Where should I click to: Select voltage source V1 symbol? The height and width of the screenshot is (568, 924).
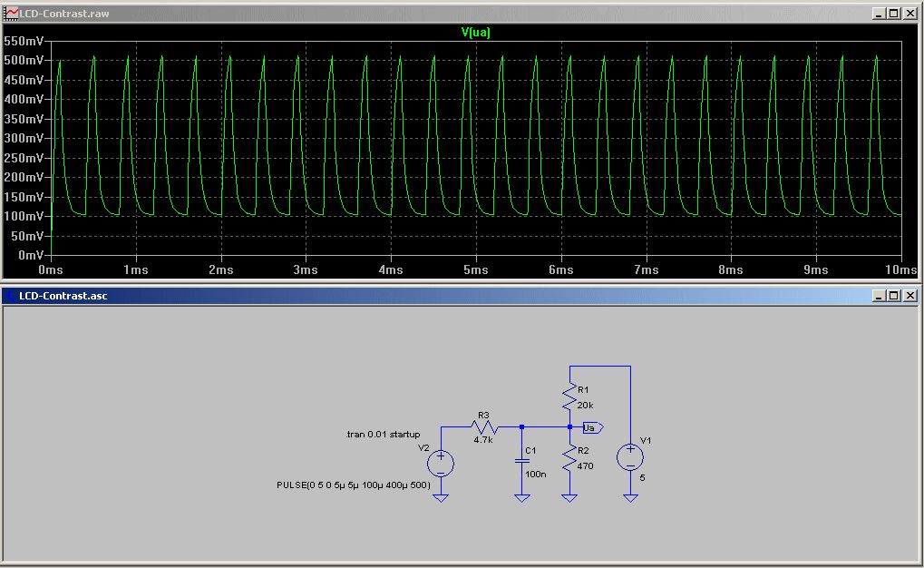(x=630, y=457)
